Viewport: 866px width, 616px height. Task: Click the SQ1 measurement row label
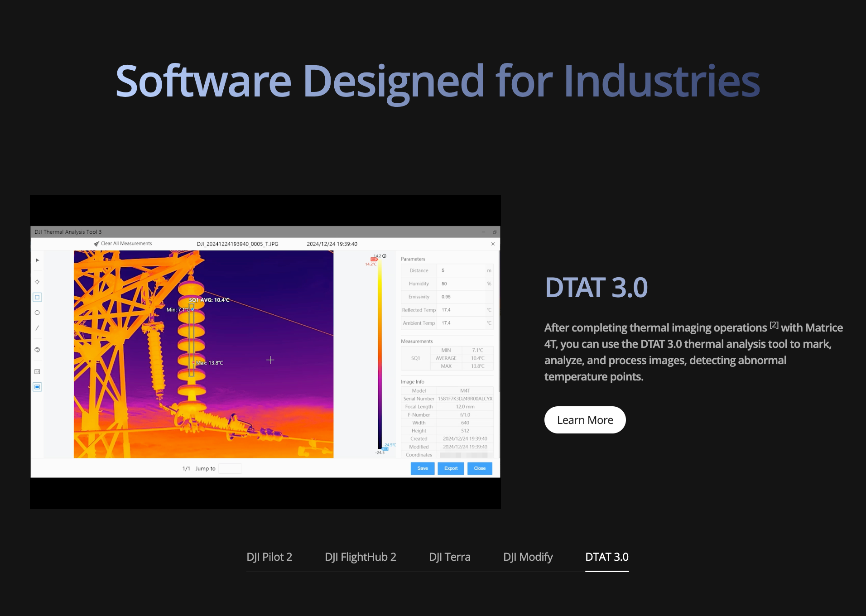tap(416, 358)
